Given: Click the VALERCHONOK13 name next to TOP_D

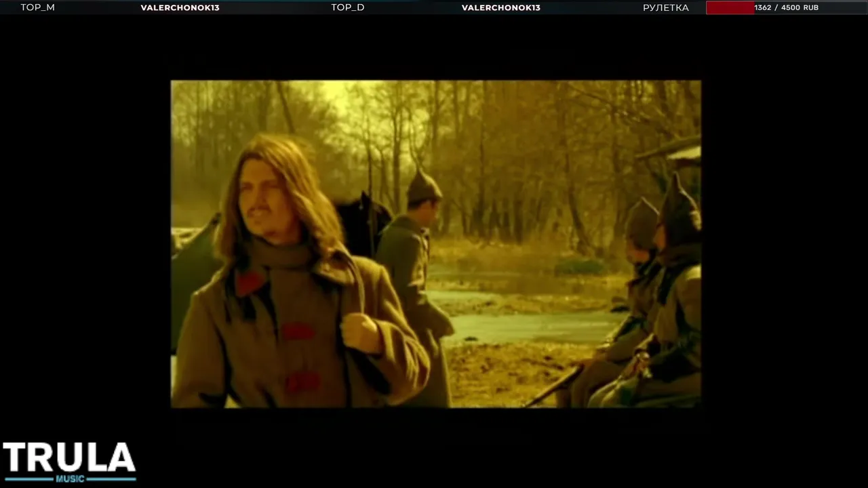Looking at the screenshot, I should pos(501,7).
